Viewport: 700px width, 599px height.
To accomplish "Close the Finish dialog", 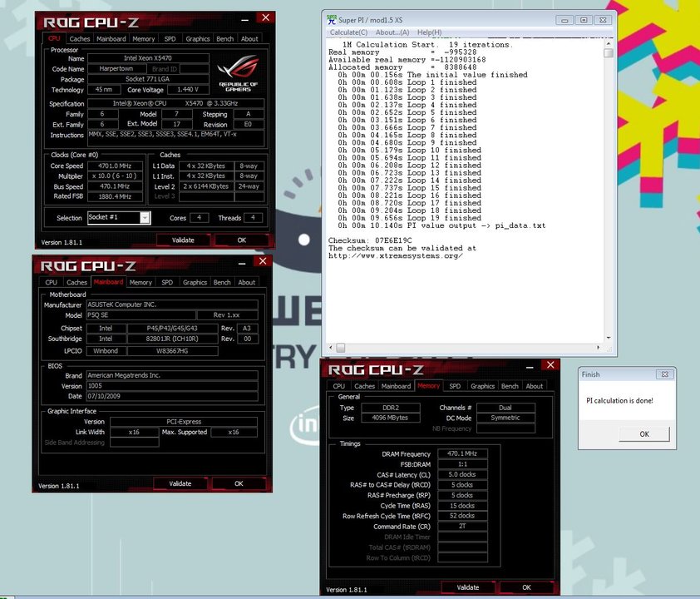I will tap(665, 374).
